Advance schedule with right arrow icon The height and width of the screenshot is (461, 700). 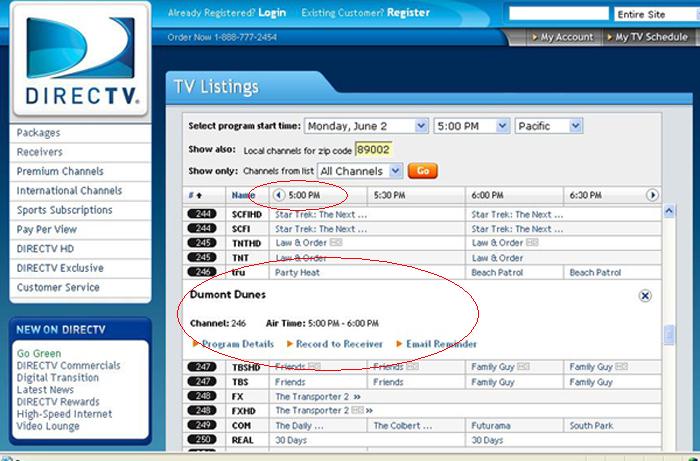(652, 195)
